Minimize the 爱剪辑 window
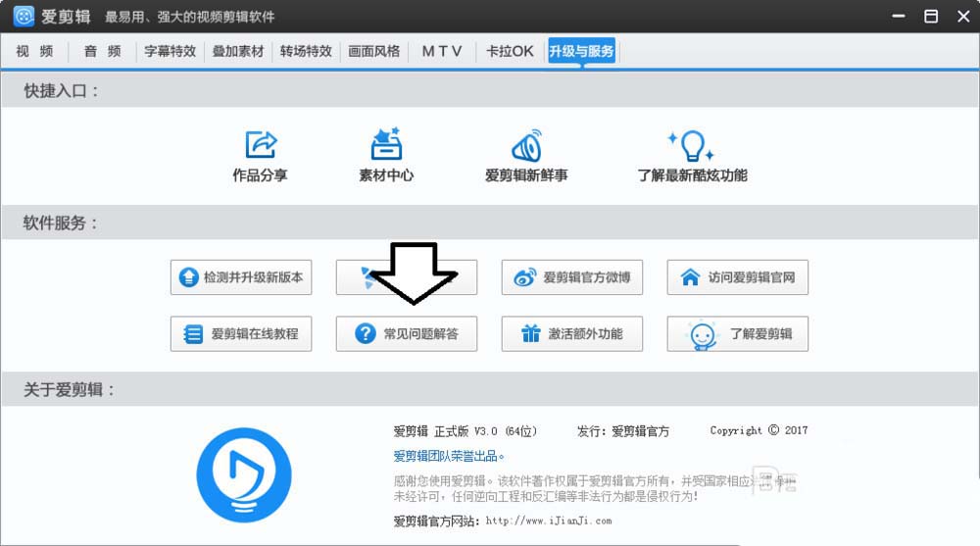Image resolution: width=980 pixels, height=546 pixels. coord(898,17)
